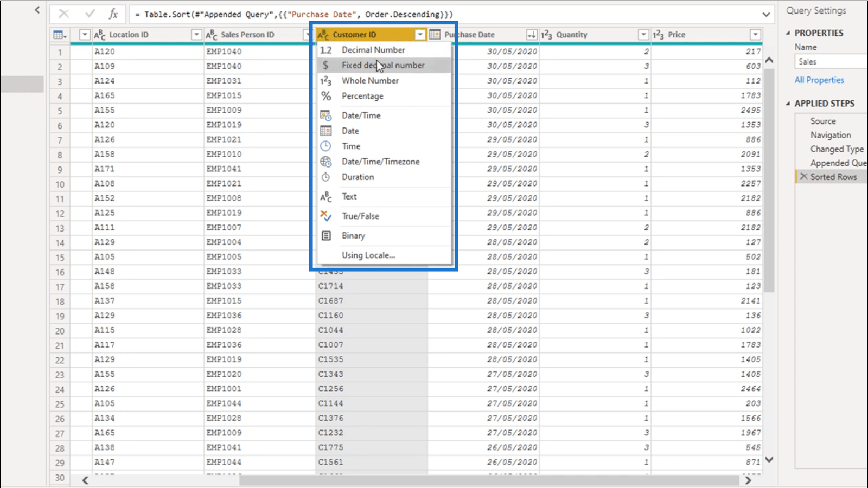Click the Customer ID data type icon
This screenshot has height=488, width=868.
coord(323,35)
